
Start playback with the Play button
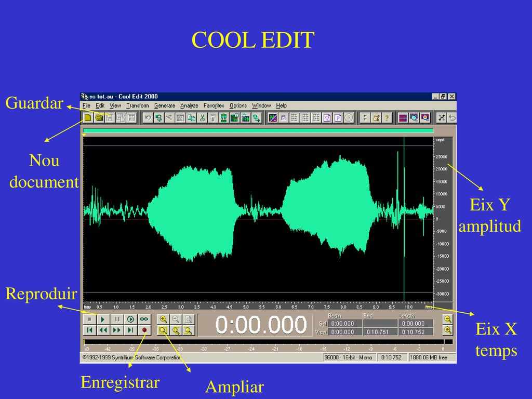[x=103, y=320]
